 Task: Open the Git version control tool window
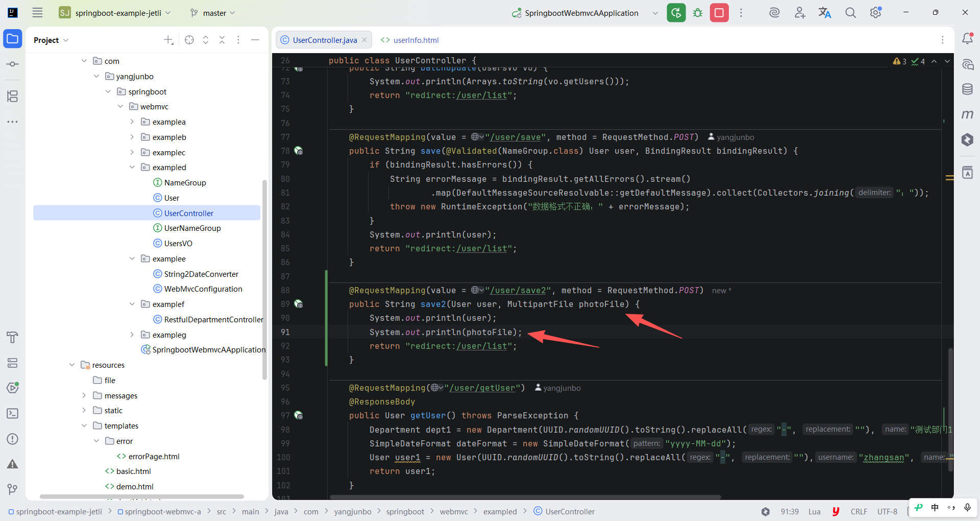pos(13,489)
